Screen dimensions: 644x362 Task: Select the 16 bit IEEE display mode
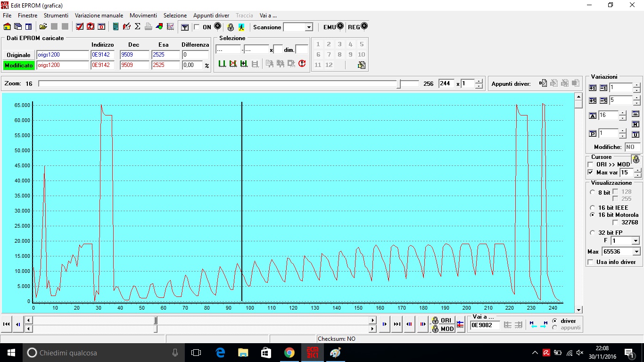coord(593,207)
